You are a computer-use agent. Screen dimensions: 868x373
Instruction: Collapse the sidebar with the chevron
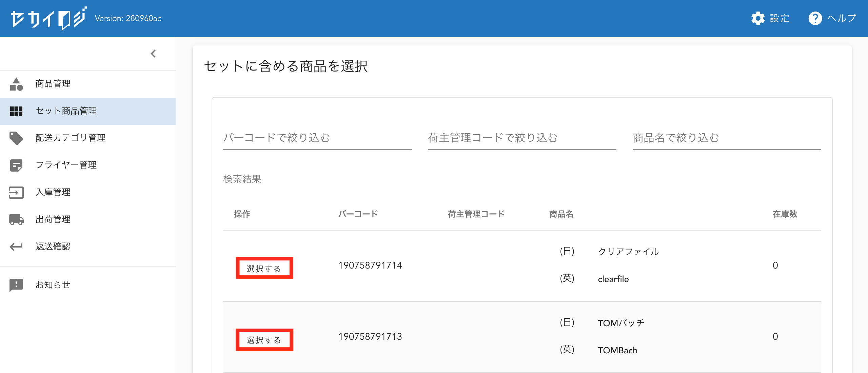pyautogui.click(x=153, y=54)
